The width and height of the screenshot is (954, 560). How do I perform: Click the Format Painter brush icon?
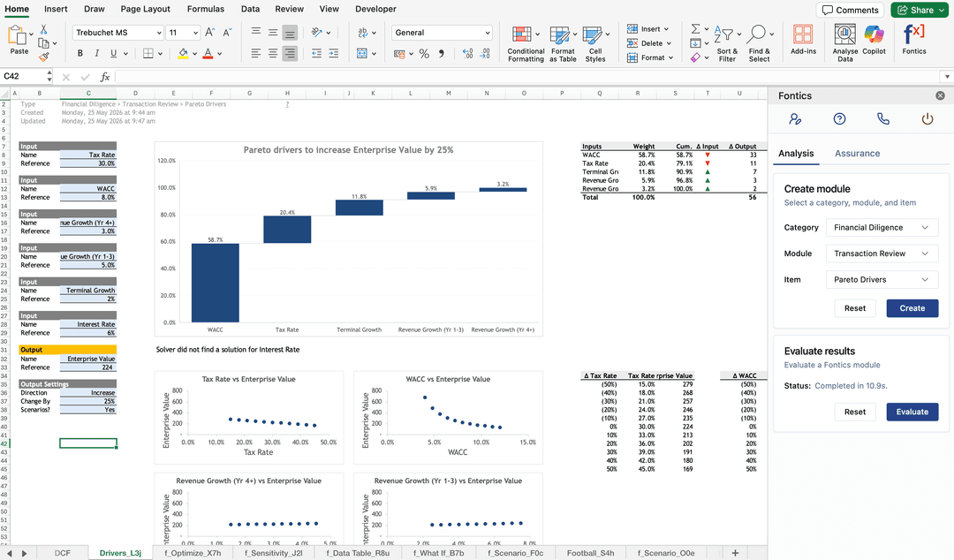click(44, 57)
